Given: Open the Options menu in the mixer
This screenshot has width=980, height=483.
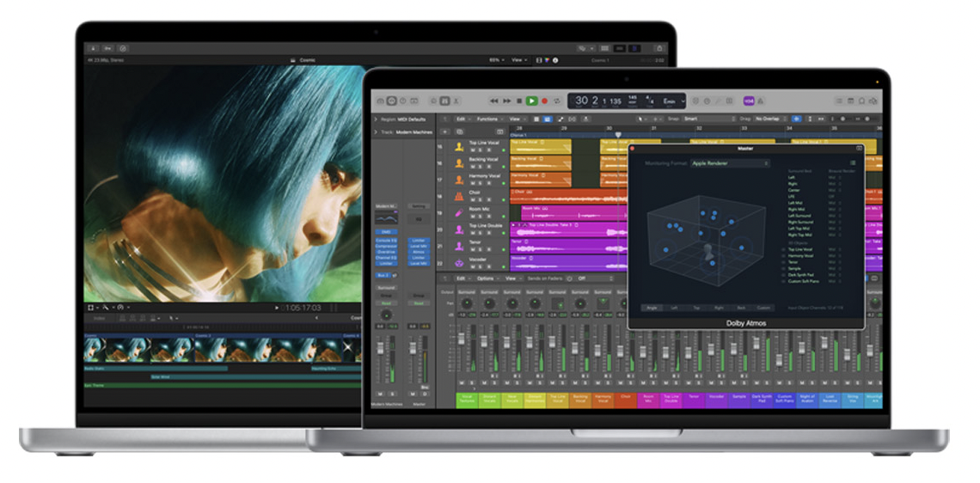Looking at the screenshot, I should point(487,278).
